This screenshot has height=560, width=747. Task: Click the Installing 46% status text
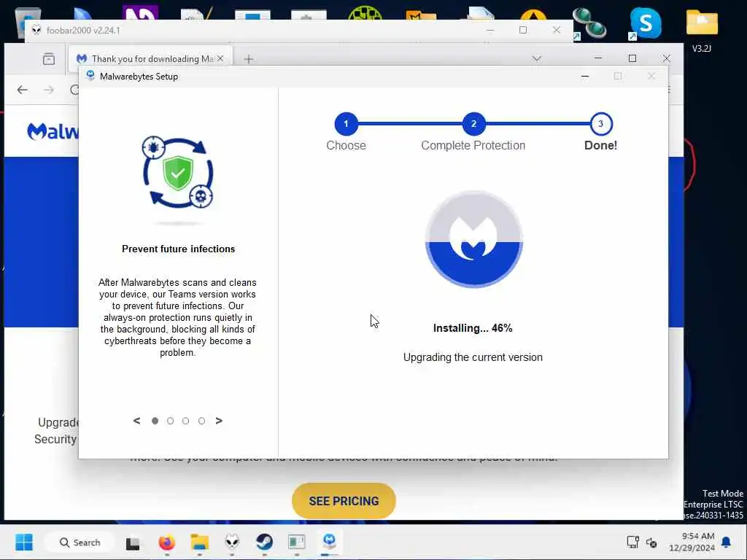(x=473, y=328)
